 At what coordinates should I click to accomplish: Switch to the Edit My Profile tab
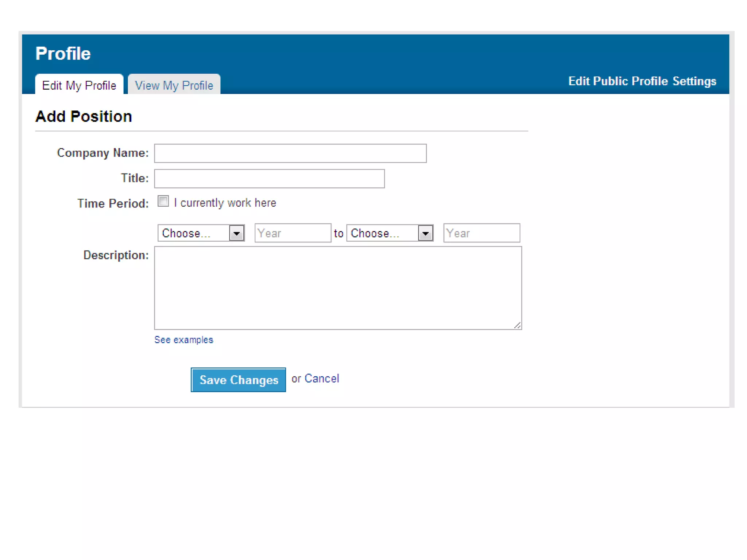tap(79, 85)
